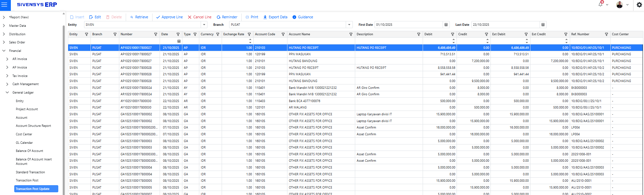Open calendar in Date filter row
This screenshot has height=195, width=644.
pyautogui.click(x=179, y=41)
